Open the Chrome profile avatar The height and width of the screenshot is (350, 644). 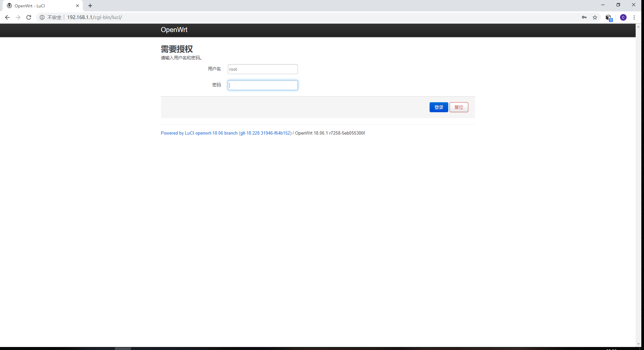click(623, 17)
